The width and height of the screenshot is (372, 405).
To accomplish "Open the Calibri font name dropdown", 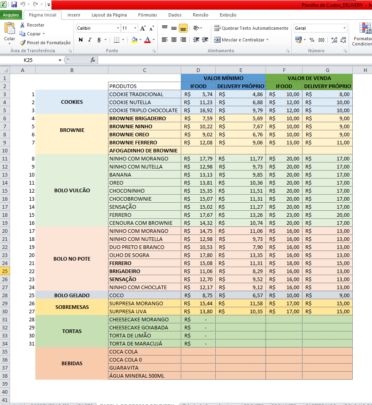I will click(x=118, y=28).
